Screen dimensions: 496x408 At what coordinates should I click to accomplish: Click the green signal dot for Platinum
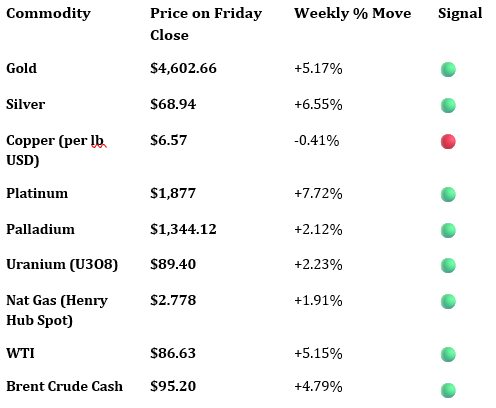pyautogui.click(x=448, y=194)
